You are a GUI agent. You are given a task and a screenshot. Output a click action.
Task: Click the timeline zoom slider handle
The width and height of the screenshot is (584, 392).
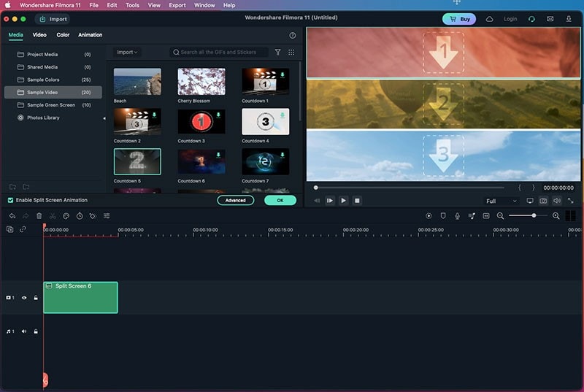click(534, 215)
